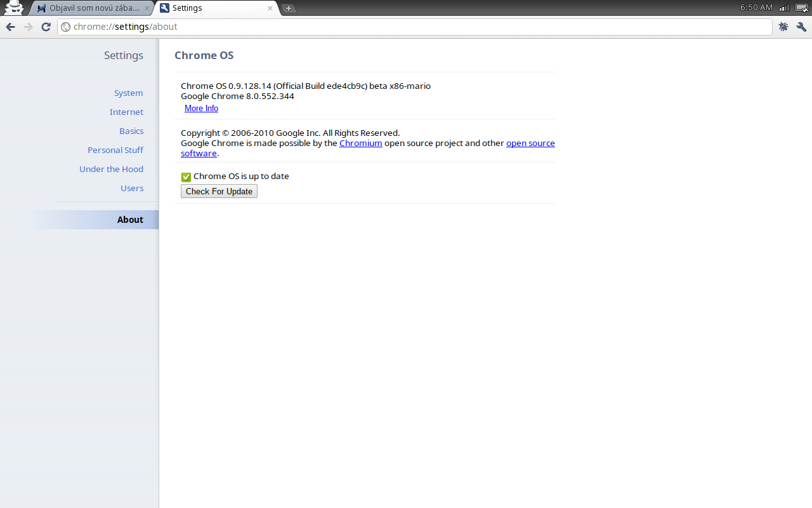Open the wrench settings menu
Screen dimensions: 812x508
(801, 27)
